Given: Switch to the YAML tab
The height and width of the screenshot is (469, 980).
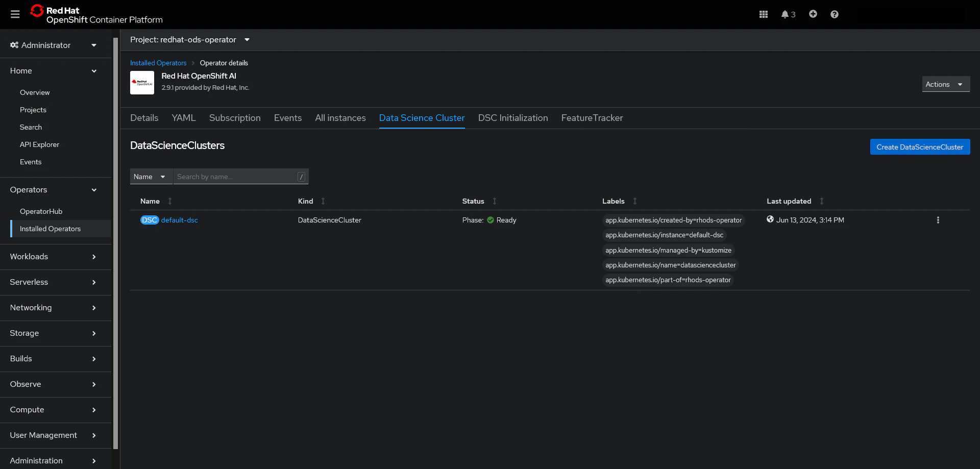Looking at the screenshot, I should coord(184,118).
